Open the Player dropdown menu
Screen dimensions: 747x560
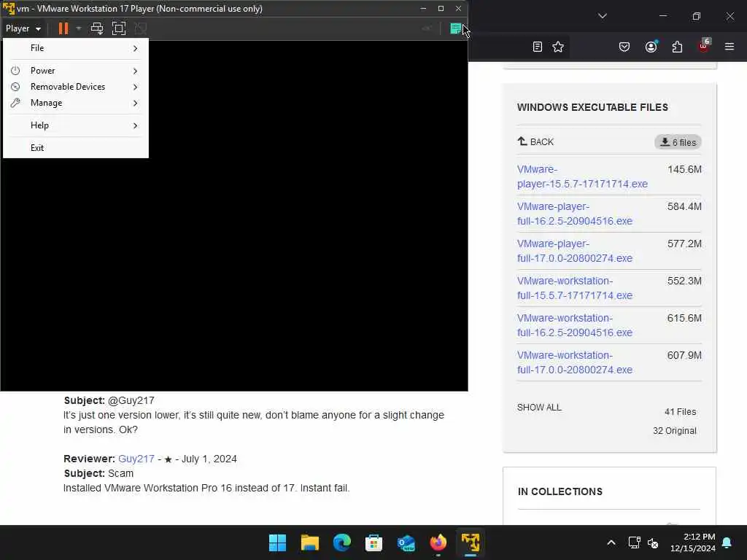coord(23,28)
